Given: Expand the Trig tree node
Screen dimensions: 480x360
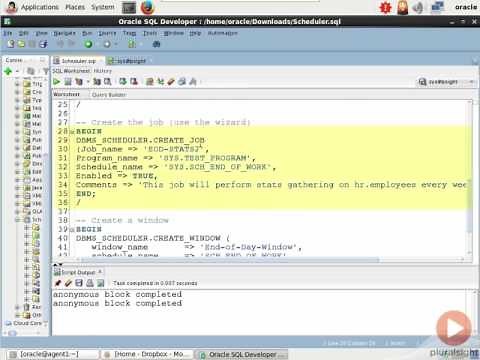Looking at the screenshot, I should coord(17,84).
